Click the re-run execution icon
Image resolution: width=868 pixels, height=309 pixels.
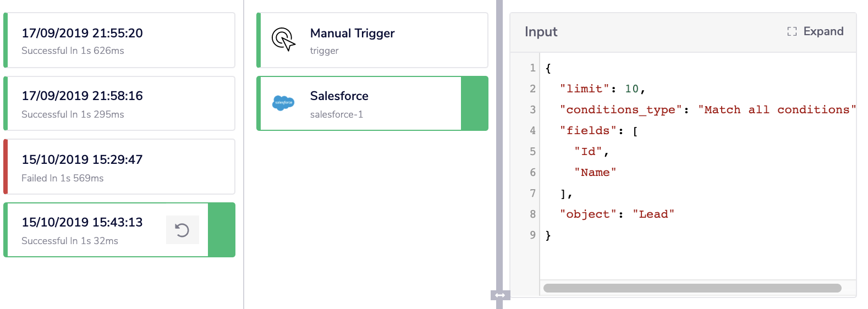click(x=182, y=230)
